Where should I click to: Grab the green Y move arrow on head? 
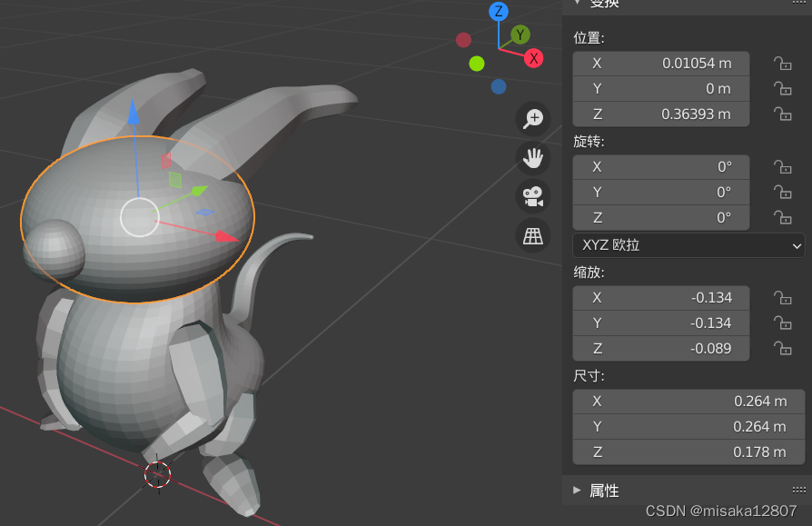pyautogui.click(x=200, y=191)
